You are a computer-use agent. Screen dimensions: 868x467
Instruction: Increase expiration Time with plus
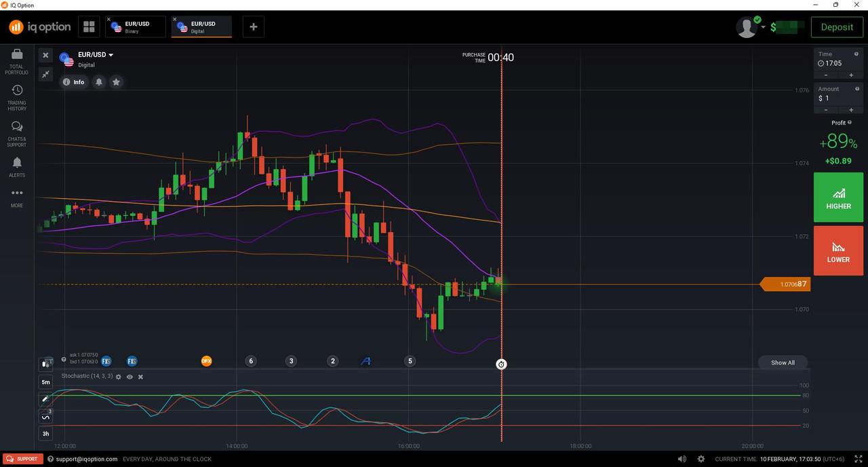tap(851, 75)
